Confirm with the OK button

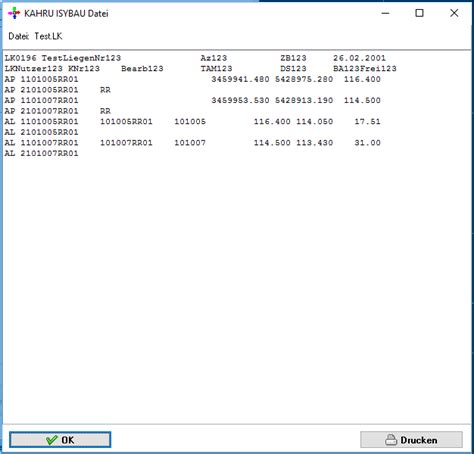60,440
